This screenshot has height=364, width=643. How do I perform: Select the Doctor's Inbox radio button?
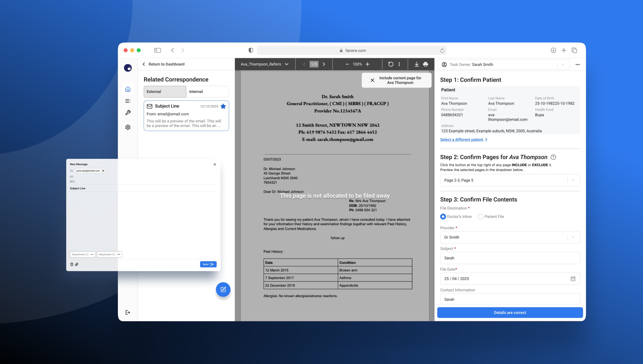(x=443, y=217)
